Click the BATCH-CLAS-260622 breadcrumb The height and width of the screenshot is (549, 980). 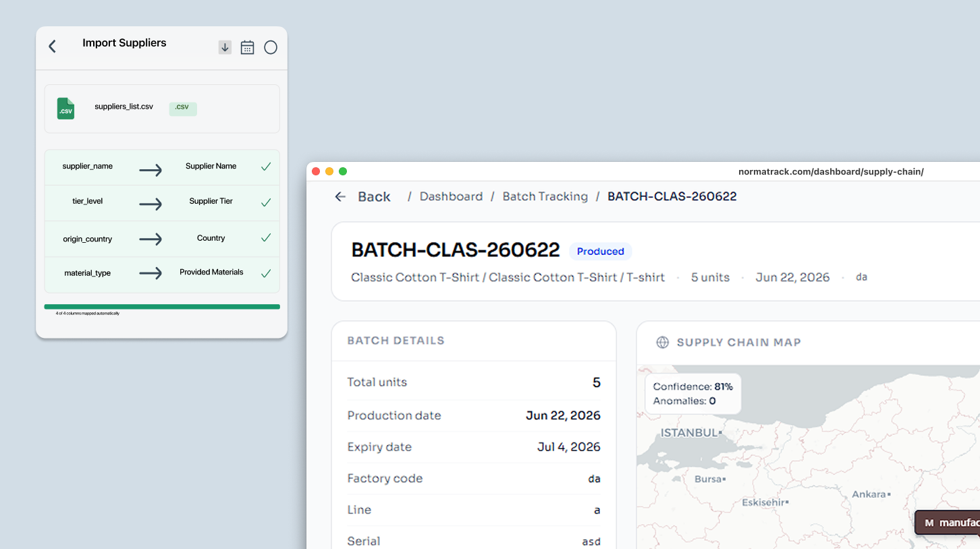click(672, 196)
